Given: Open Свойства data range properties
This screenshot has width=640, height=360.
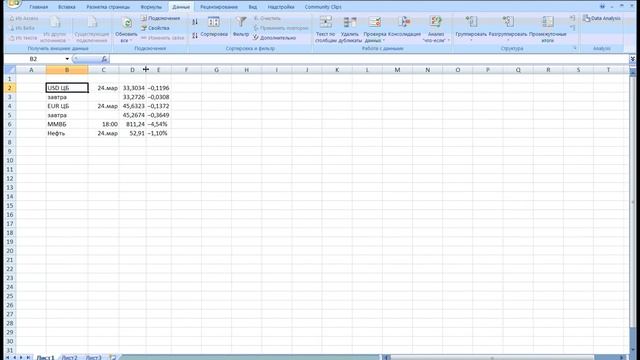Looking at the screenshot, I should tap(155, 28).
